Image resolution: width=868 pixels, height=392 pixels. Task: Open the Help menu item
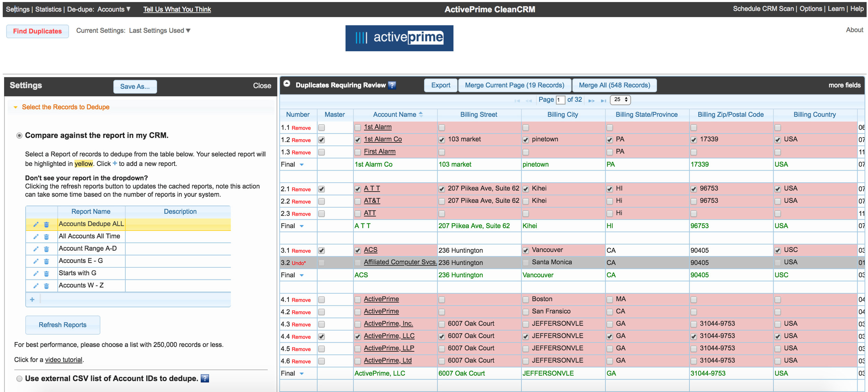(x=857, y=9)
